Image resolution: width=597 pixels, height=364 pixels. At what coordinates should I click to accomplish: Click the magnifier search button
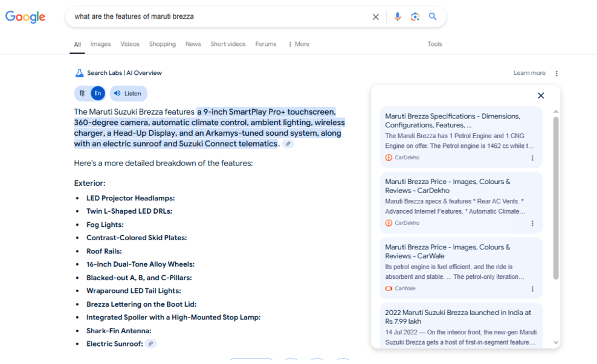pyautogui.click(x=433, y=17)
